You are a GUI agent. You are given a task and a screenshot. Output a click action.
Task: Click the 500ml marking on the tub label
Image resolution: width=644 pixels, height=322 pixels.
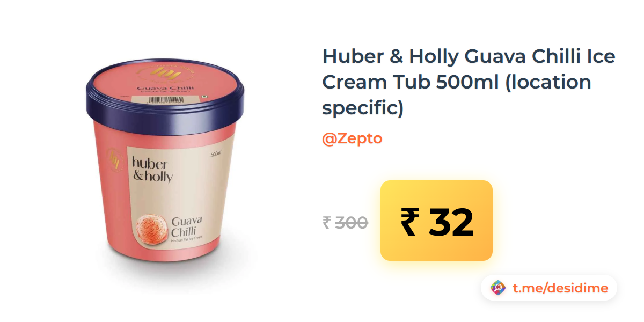[217, 155]
